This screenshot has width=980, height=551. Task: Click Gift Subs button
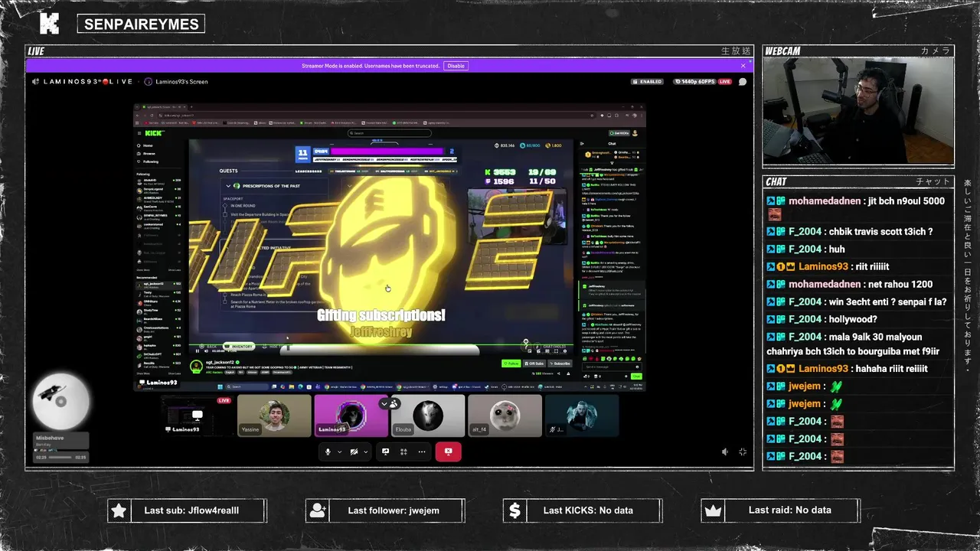coord(535,364)
